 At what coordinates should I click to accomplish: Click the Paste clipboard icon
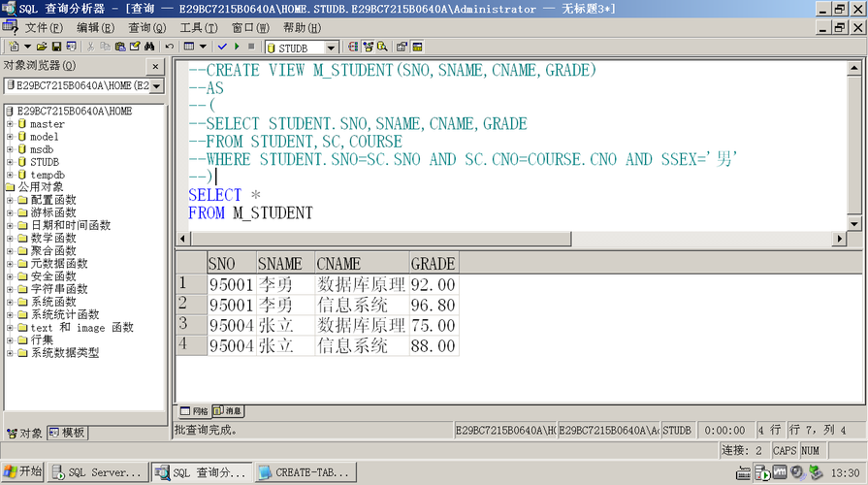[119, 48]
